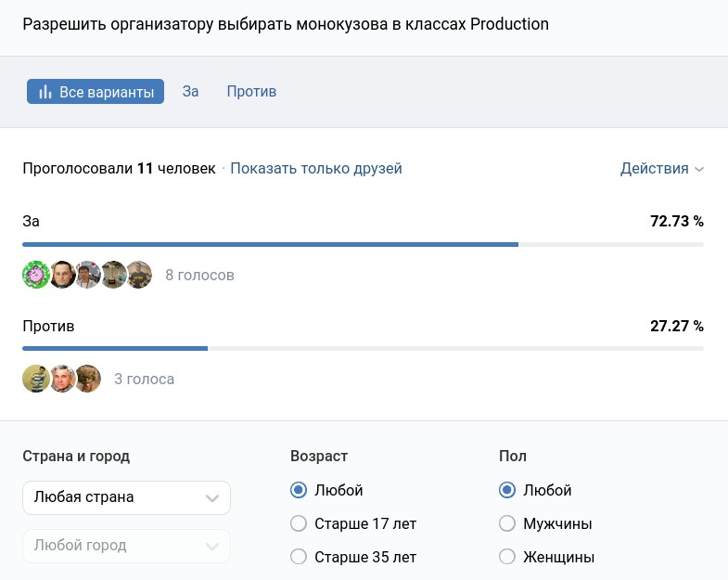Screen dimensions: 728x580
Task: Open the last voter avatar under Против
Action: 88,379
